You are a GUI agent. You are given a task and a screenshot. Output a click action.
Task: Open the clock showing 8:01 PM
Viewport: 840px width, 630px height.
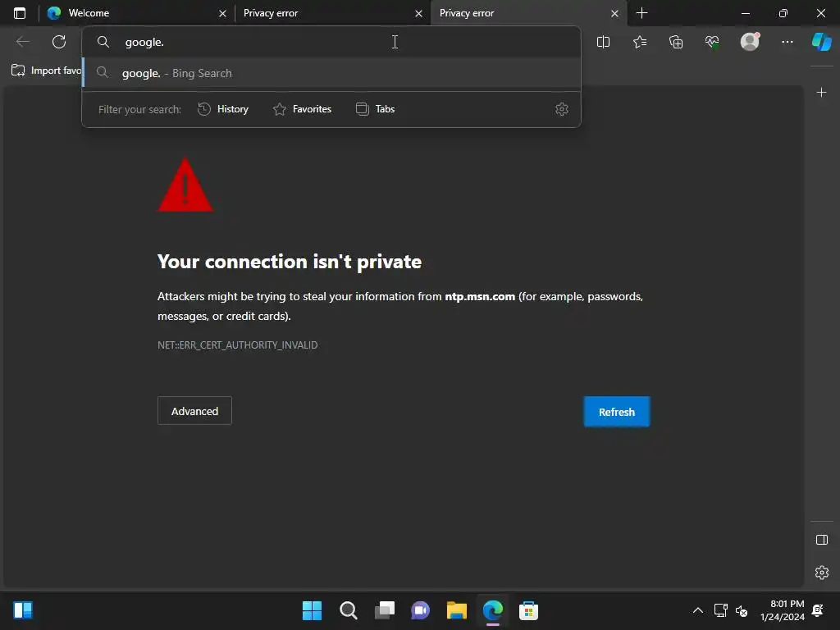[782, 610]
